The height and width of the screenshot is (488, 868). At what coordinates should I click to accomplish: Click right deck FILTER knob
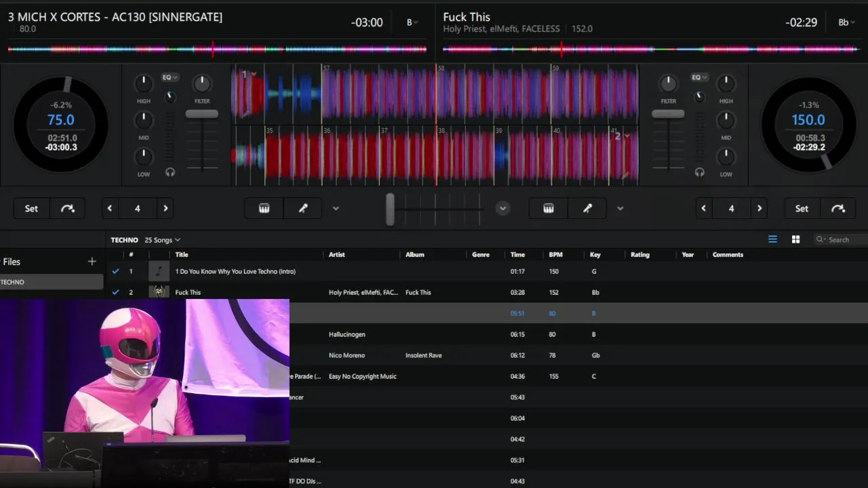pos(669,83)
